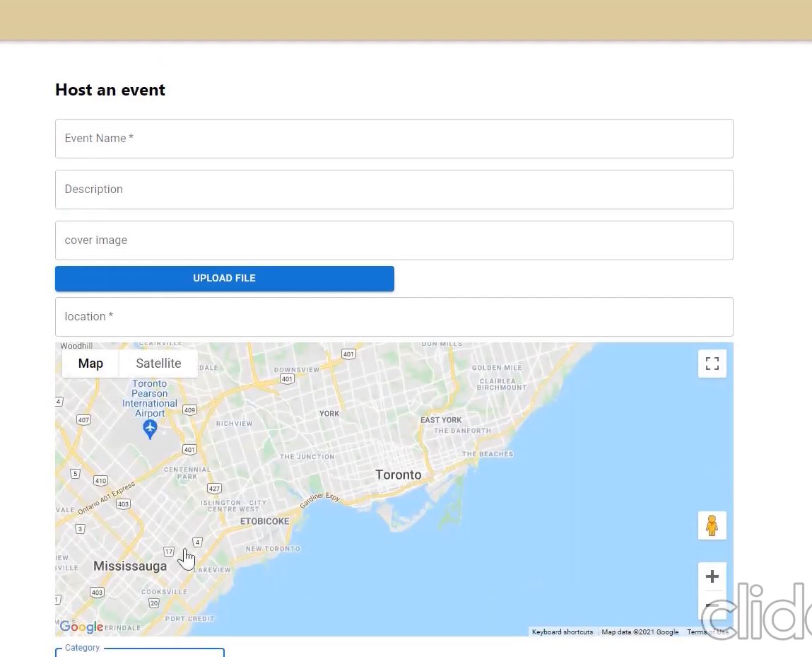
Task: Click the 427 highway shield on map
Action: click(214, 488)
